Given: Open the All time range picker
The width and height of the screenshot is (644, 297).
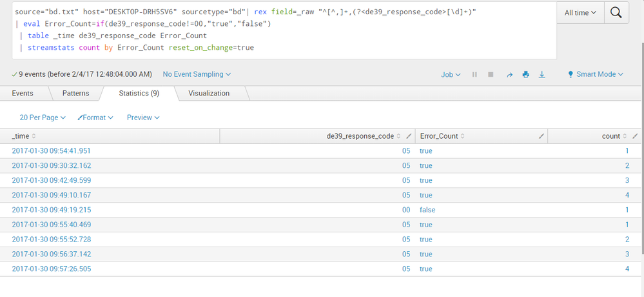Looking at the screenshot, I should [580, 12].
